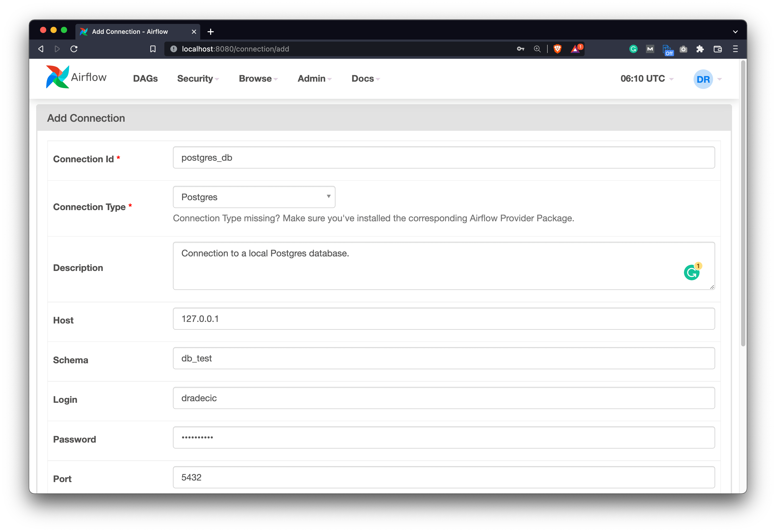776x532 pixels.
Task: Click the DR user profile avatar
Action: click(703, 79)
